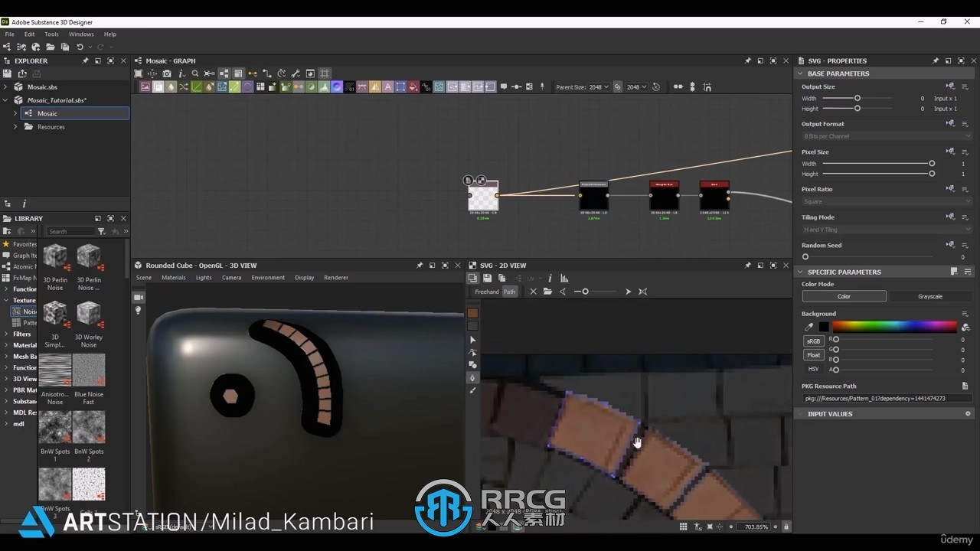Select Grayscale color mode
The height and width of the screenshot is (551, 980).
click(930, 296)
